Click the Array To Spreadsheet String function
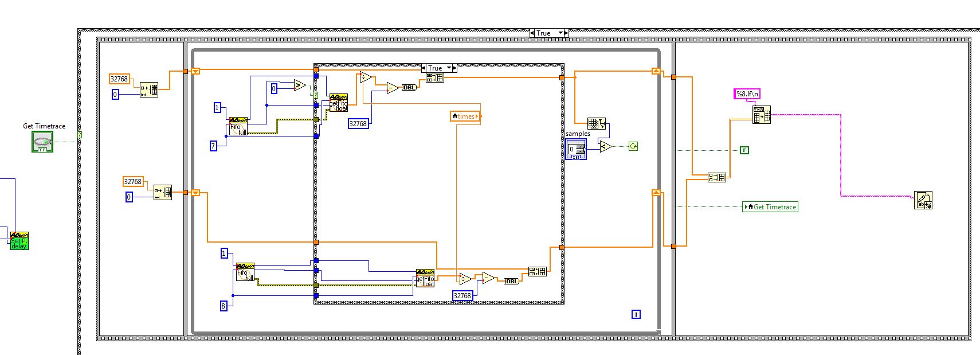Image resolution: width=980 pixels, height=355 pixels. pyautogui.click(x=762, y=115)
